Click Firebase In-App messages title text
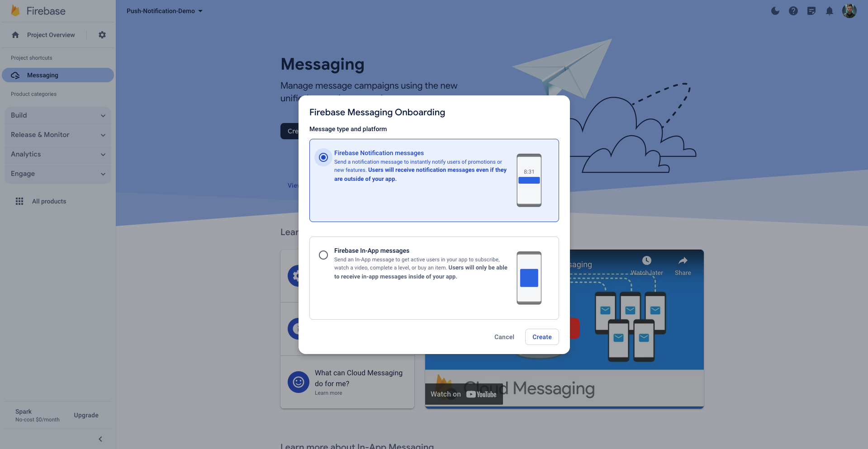This screenshot has height=449, width=868. [x=372, y=250]
